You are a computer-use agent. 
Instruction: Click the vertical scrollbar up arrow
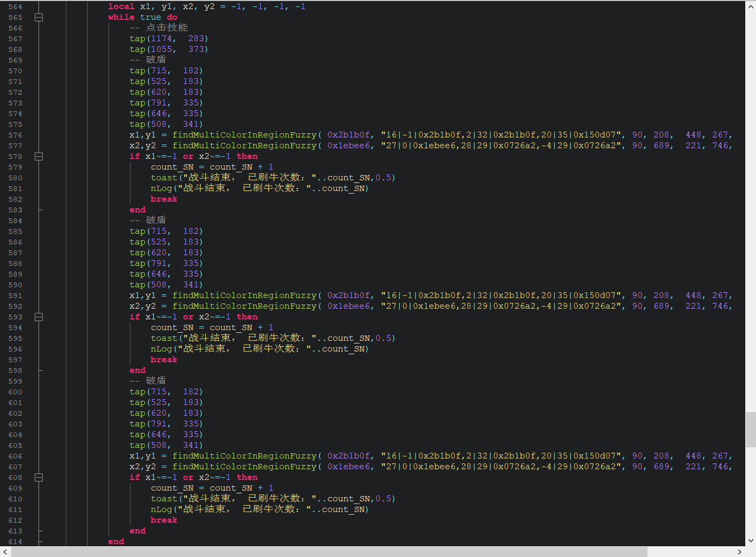[x=751, y=6]
